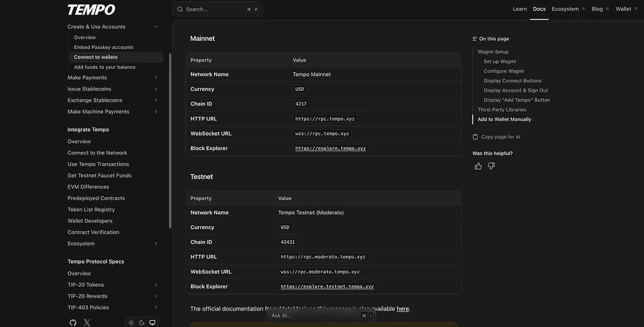The image size is (644, 327).
Task: Open the explore.testnet.tempo.xyz link
Action: [x=327, y=286]
